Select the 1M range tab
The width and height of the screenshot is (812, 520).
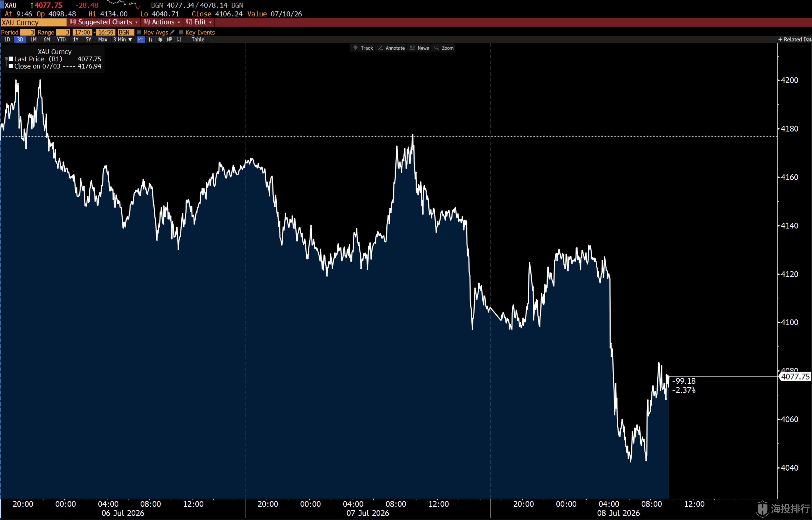pos(33,40)
